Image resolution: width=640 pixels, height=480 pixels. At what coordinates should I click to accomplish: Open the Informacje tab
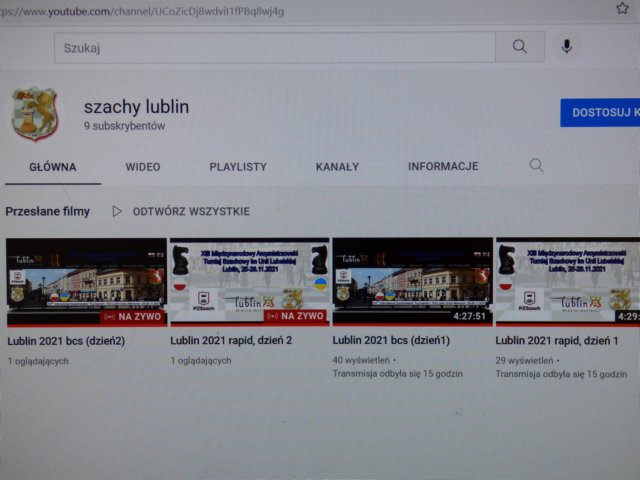[443, 167]
